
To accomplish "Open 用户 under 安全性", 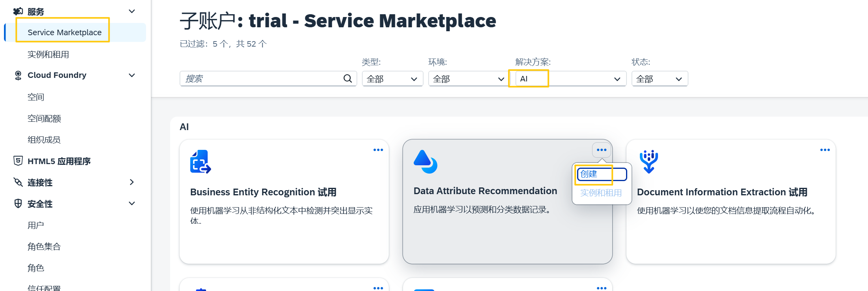I will [x=36, y=225].
